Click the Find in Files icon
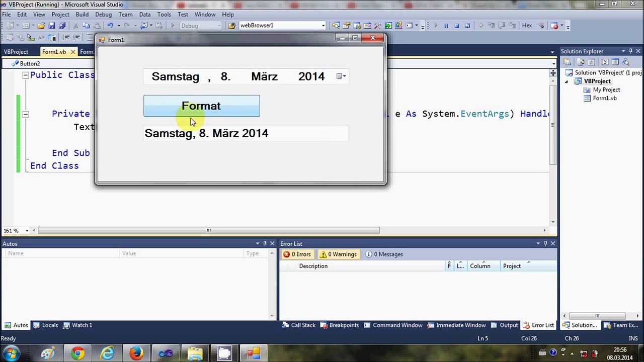 click(x=232, y=26)
